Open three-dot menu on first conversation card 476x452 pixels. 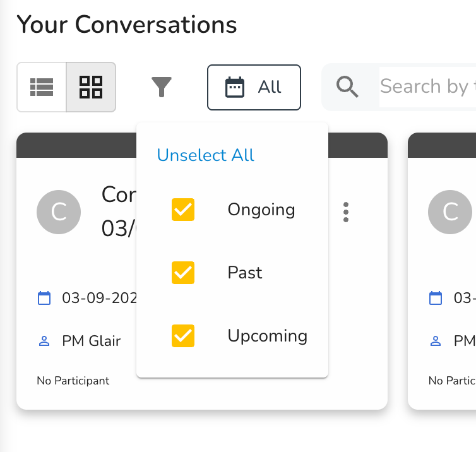[x=346, y=212]
